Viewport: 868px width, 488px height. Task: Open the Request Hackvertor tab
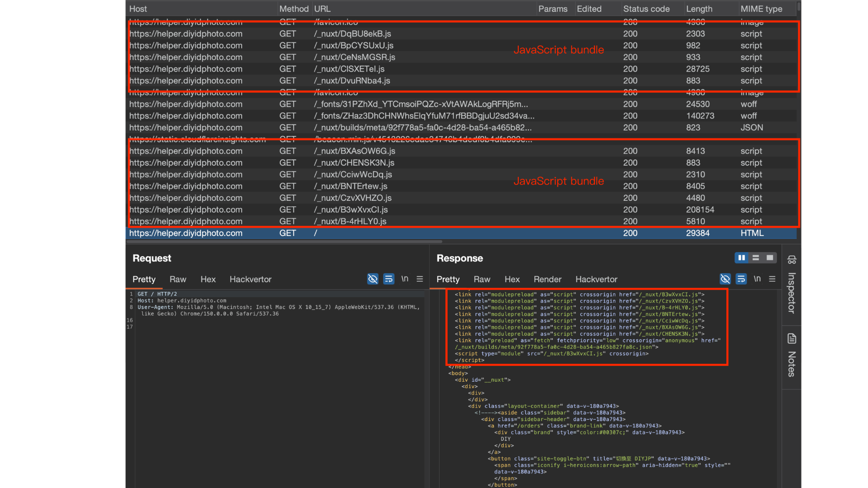point(250,279)
